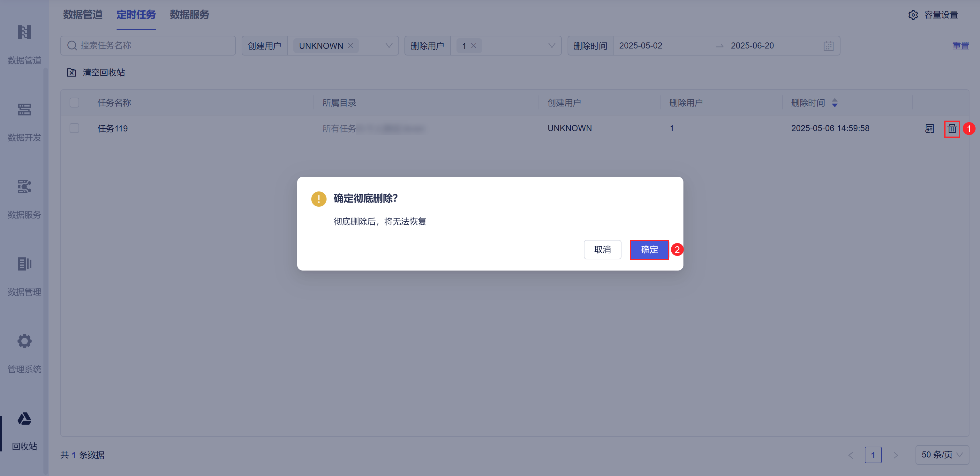Remove the UNKNOWN creator filter tag
The height and width of the screenshot is (476, 980).
point(351,46)
